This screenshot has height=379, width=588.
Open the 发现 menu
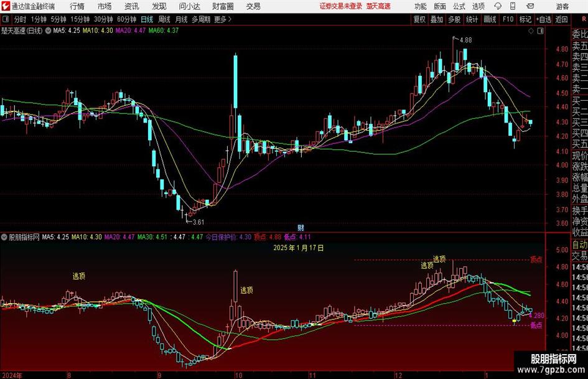pos(159,6)
